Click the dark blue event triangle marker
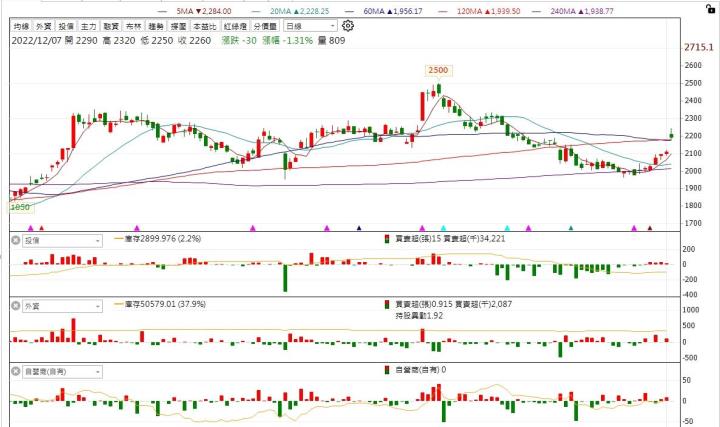720x427 pixels. click(x=359, y=228)
